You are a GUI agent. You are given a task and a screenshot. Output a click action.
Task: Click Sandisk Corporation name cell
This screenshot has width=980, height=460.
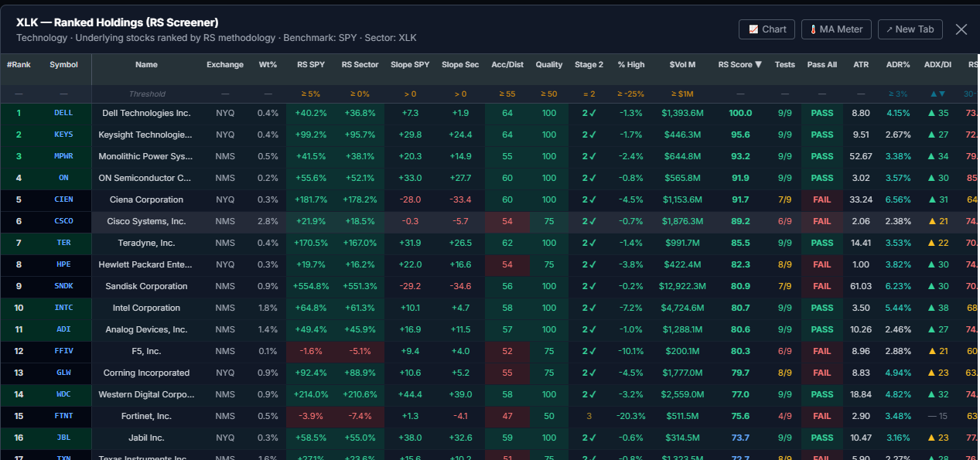pyautogui.click(x=146, y=286)
